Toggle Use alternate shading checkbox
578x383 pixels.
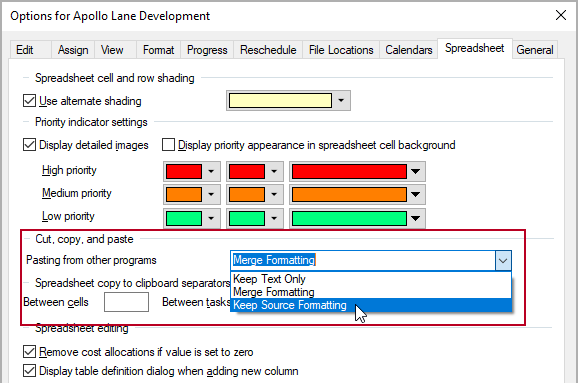pos(29,101)
